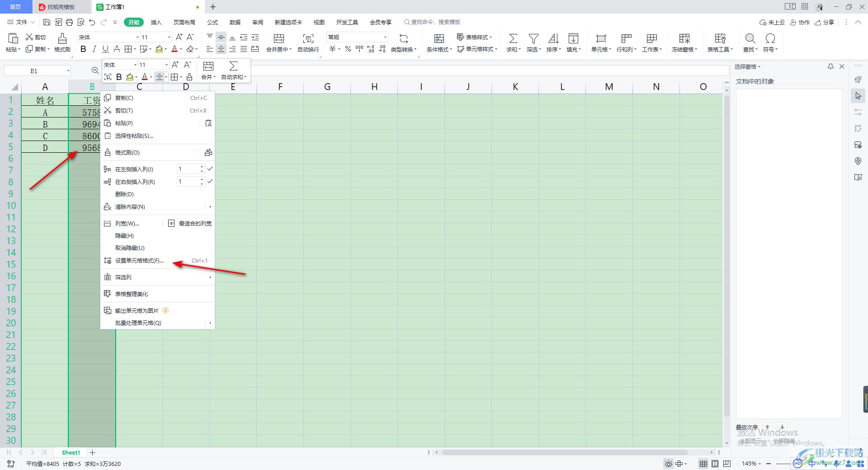Click paste-special icon beside 粘贴(P) entry
This screenshot has height=470, width=868.
208,123
